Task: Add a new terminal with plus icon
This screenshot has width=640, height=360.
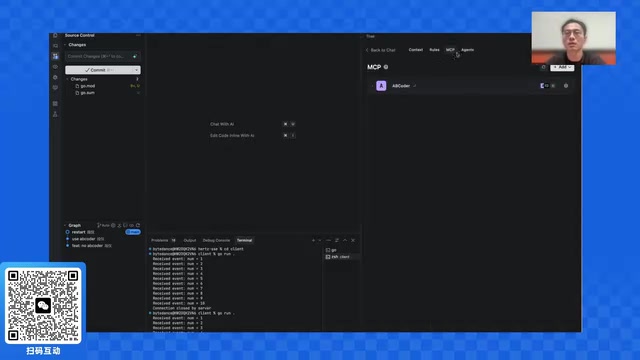Action: pos(313,240)
